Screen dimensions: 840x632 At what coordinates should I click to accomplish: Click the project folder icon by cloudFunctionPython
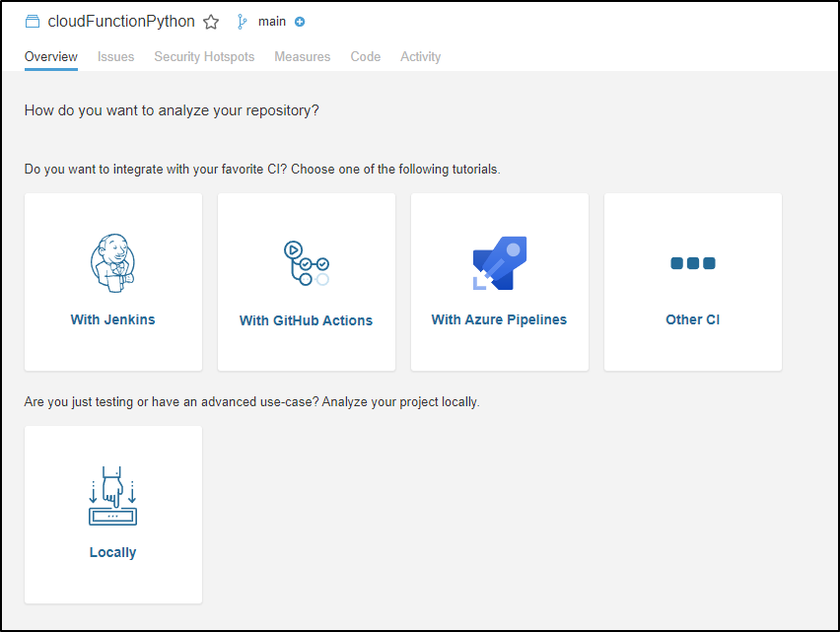click(x=33, y=22)
